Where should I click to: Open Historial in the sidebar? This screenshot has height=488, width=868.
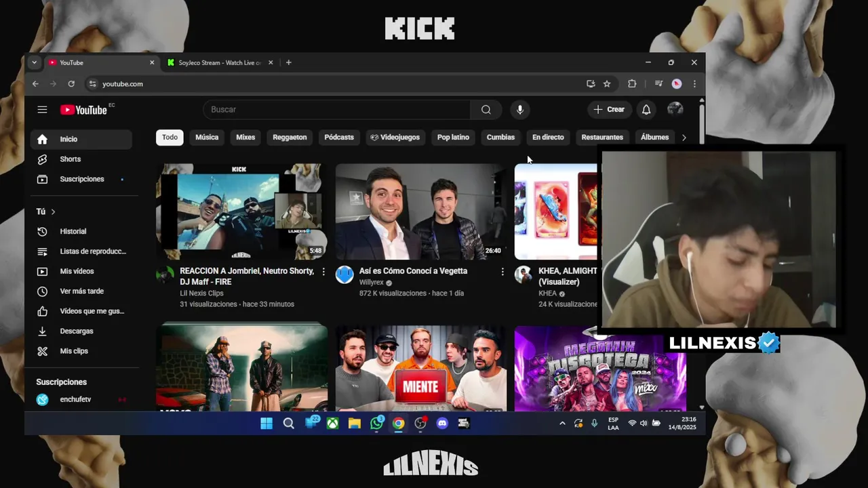pyautogui.click(x=81, y=232)
